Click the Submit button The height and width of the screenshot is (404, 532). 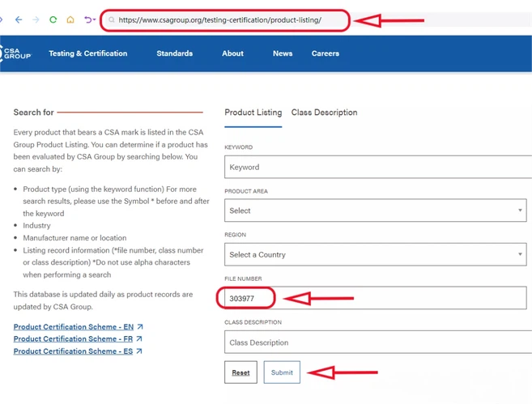pyautogui.click(x=282, y=372)
